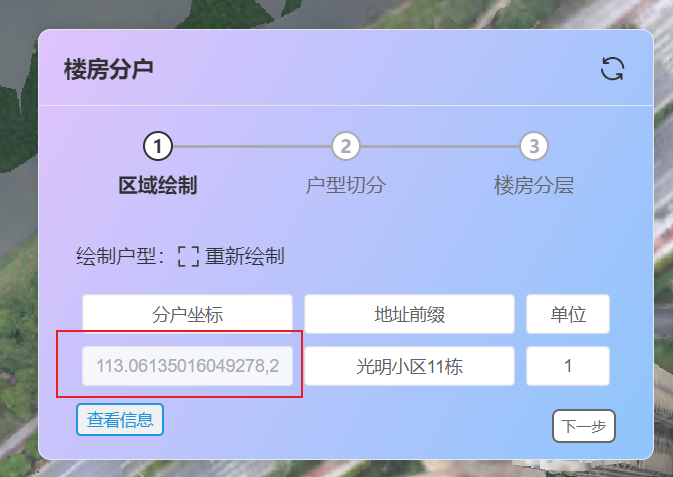Screen dimensions: 673x477
Task: Click the 单位 field with value 1
Action: coord(568,366)
